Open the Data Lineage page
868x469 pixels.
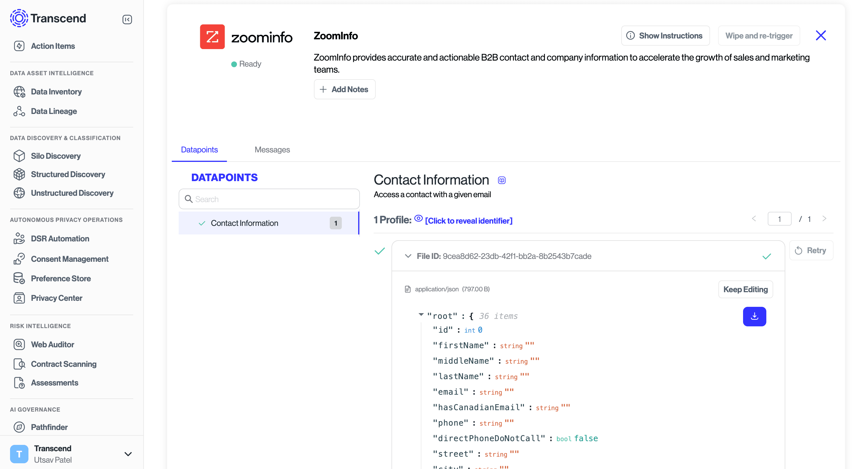pos(54,111)
